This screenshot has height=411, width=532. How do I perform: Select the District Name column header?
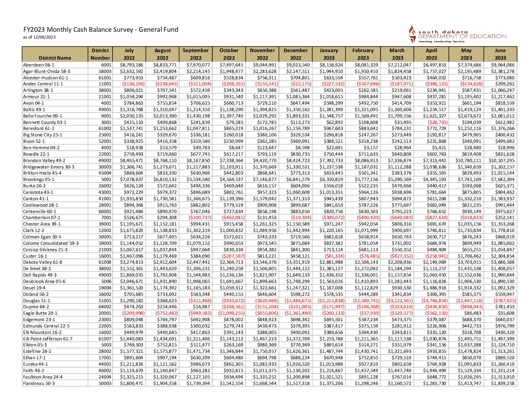[55, 58]
